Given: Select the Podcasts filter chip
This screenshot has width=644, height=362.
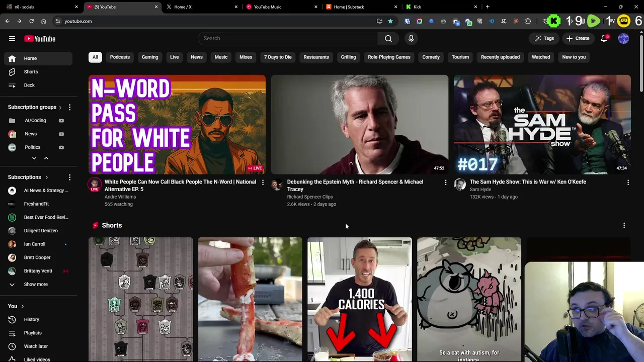Looking at the screenshot, I should [x=120, y=57].
